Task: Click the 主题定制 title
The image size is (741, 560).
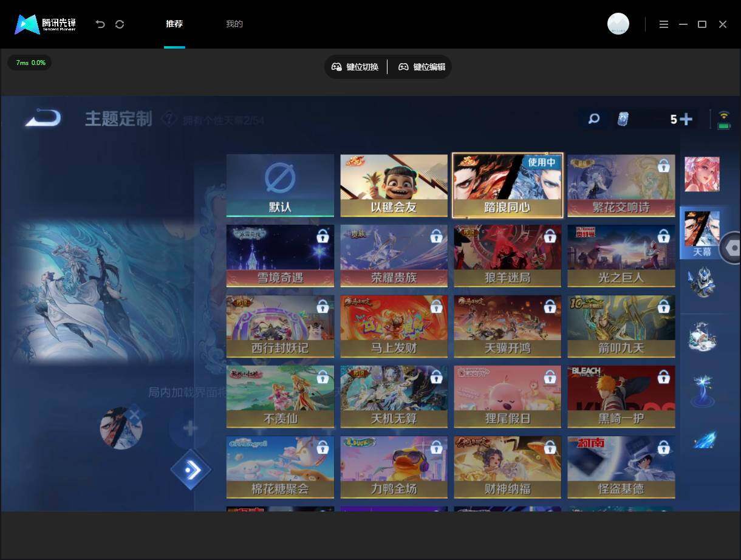Action: pyautogui.click(x=118, y=119)
